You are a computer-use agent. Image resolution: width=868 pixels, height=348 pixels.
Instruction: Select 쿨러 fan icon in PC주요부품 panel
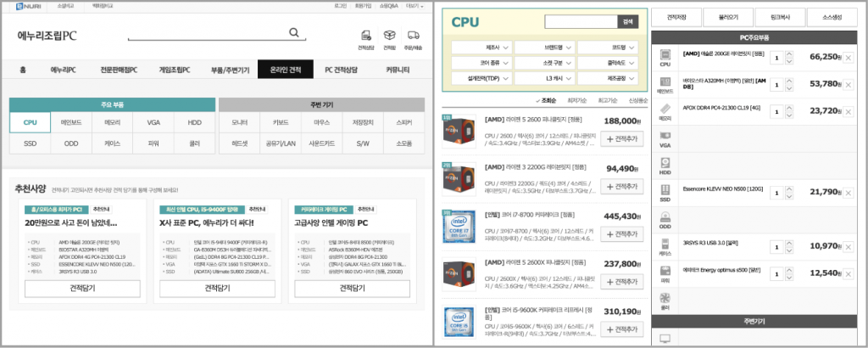665,298
